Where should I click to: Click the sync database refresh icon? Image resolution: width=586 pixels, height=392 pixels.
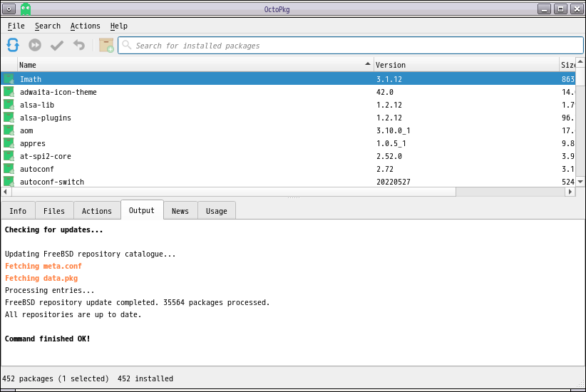pyautogui.click(x=13, y=46)
